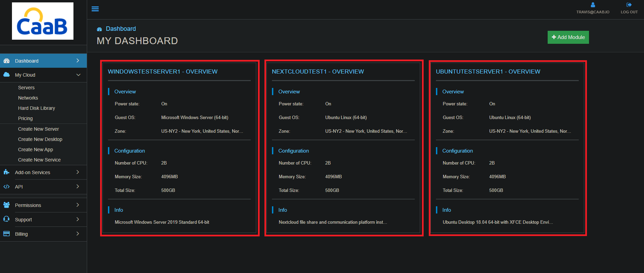Click API label in sidebar
This screenshot has height=273, width=644.
click(x=19, y=187)
